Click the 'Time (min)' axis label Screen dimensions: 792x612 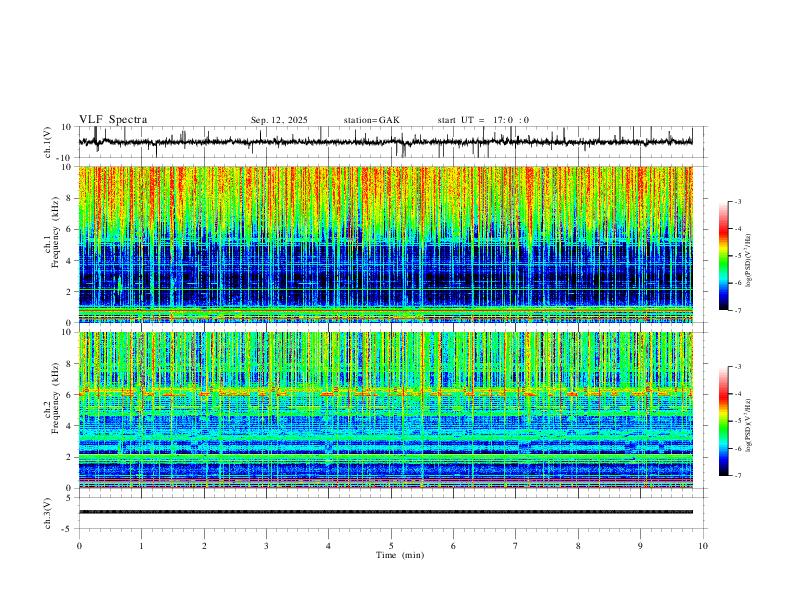click(400, 555)
